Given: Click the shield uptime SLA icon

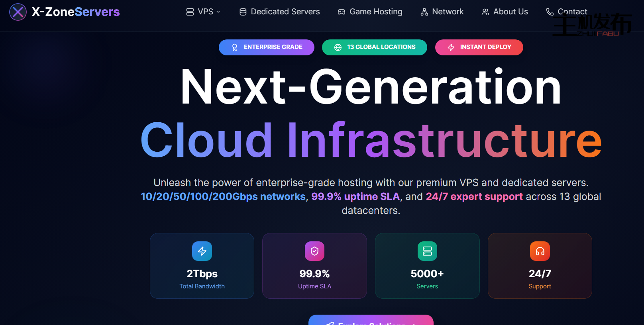Looking at the screenshot, I should 314,251.
